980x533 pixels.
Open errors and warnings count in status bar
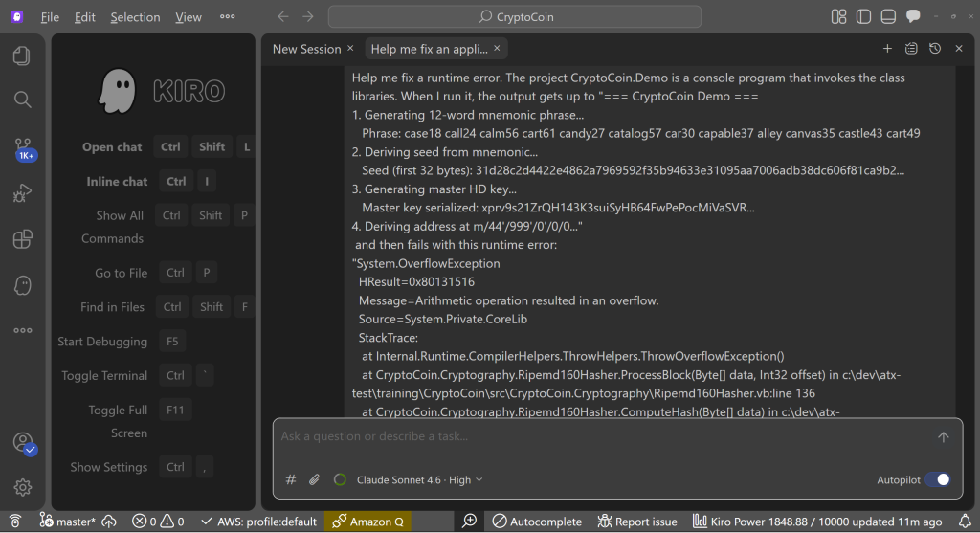(x=158, y=522)
